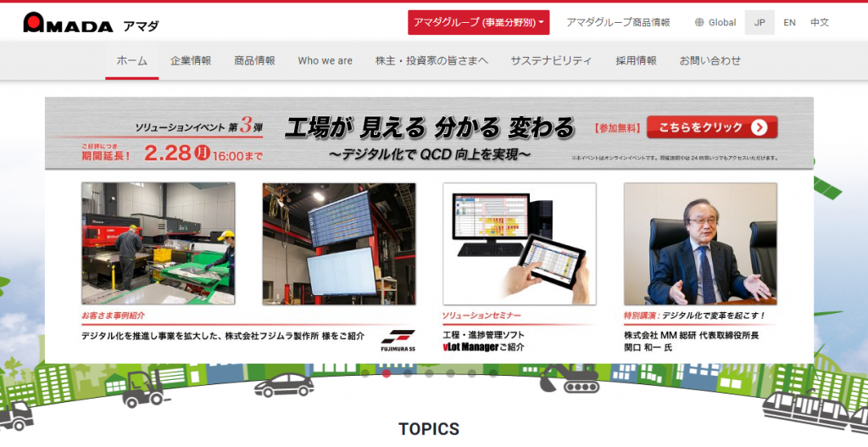Select the fifth carousel dot

(x=451, y=373)
